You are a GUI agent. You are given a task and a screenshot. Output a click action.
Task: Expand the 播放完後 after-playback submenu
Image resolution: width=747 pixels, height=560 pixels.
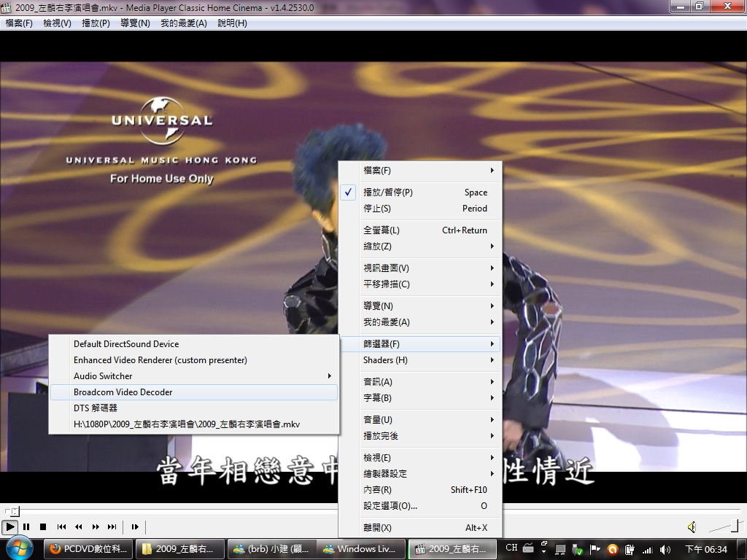coord(420,436)
